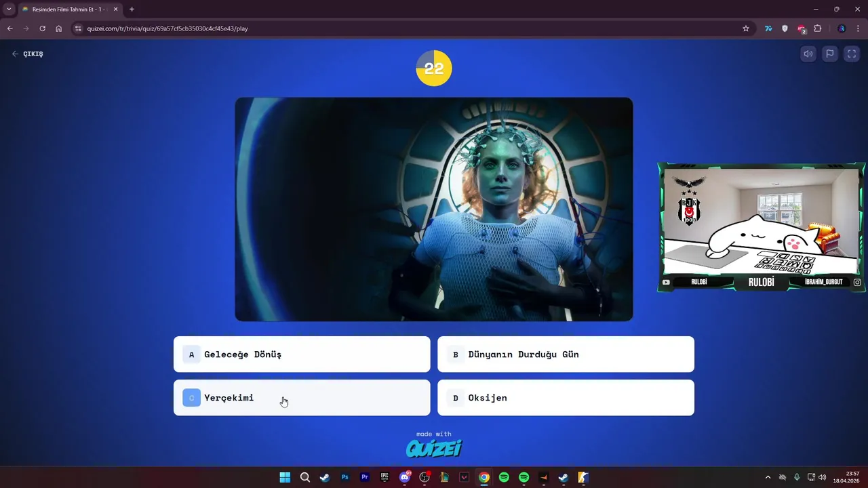This screenshot has width=868, height=488.
Task: Open the first Steam icon in taskbar
Action: click(x=325, y=477)
